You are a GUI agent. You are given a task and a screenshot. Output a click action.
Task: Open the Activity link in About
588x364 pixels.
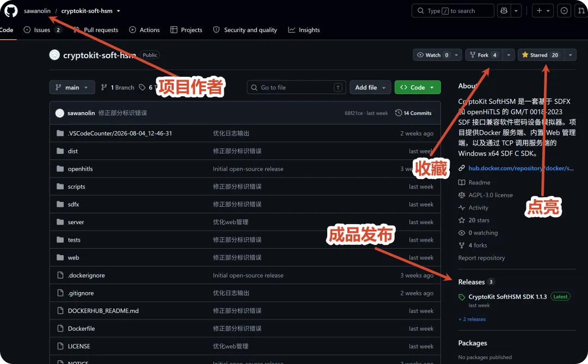coord(478,208)
